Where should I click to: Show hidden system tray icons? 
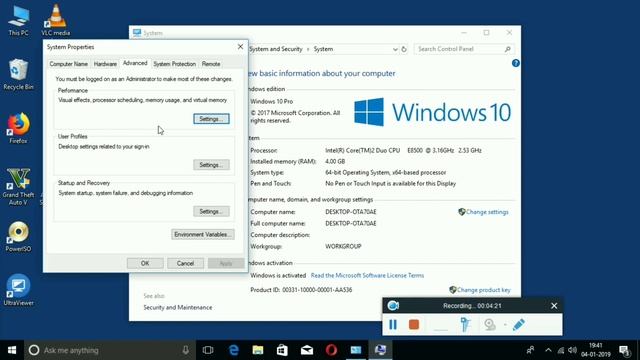[548, 350]
